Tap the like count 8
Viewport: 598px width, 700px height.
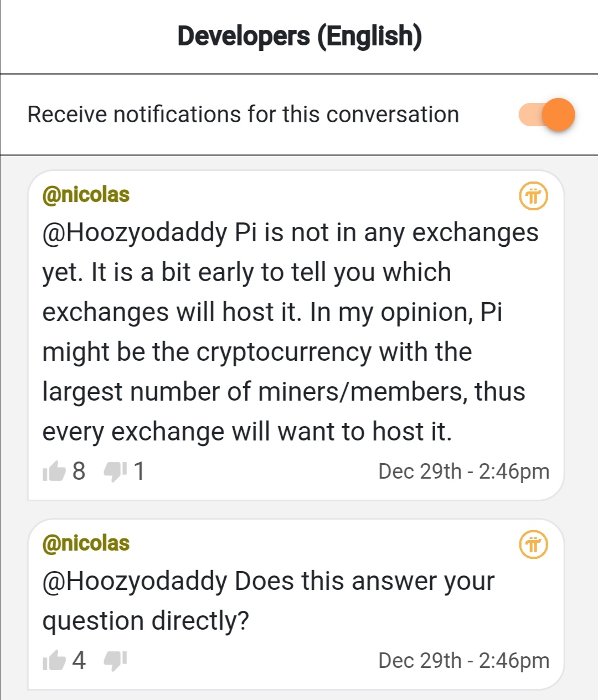point(79,471)
